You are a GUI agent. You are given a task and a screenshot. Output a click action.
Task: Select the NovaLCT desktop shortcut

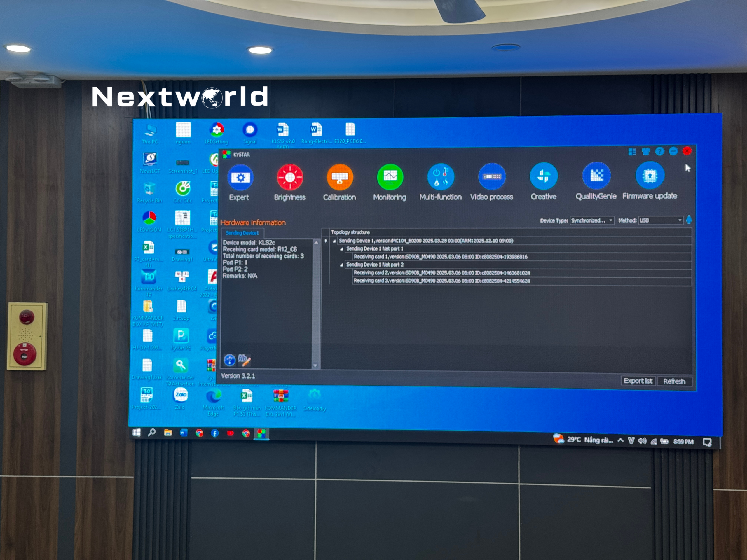[x=150, y=163]
